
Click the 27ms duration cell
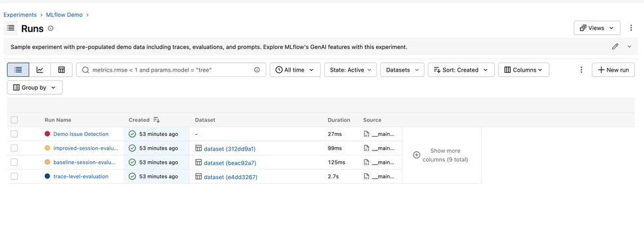335,134
